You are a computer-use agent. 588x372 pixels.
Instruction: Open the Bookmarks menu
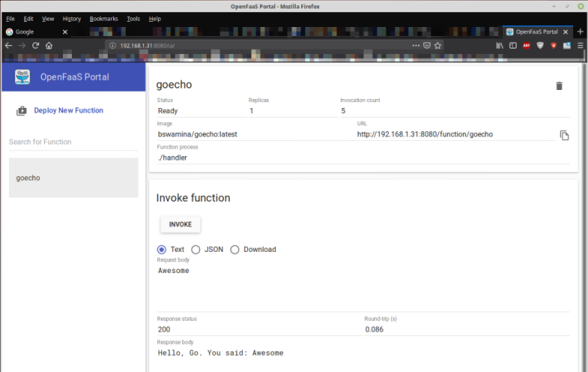pos(103,19)
